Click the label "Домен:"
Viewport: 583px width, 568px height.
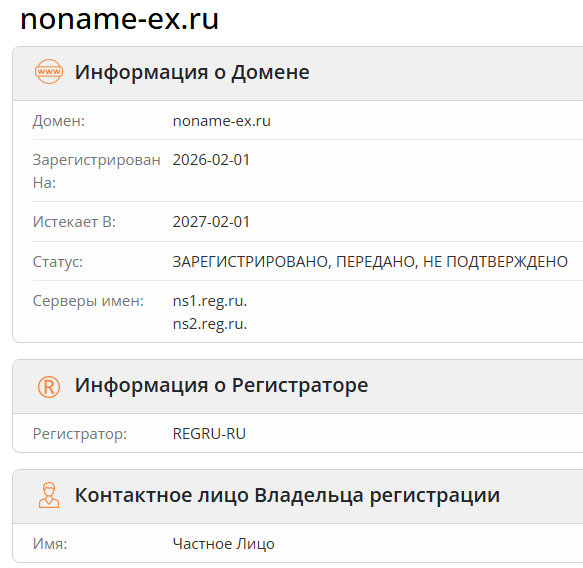[x=59, y=121]
